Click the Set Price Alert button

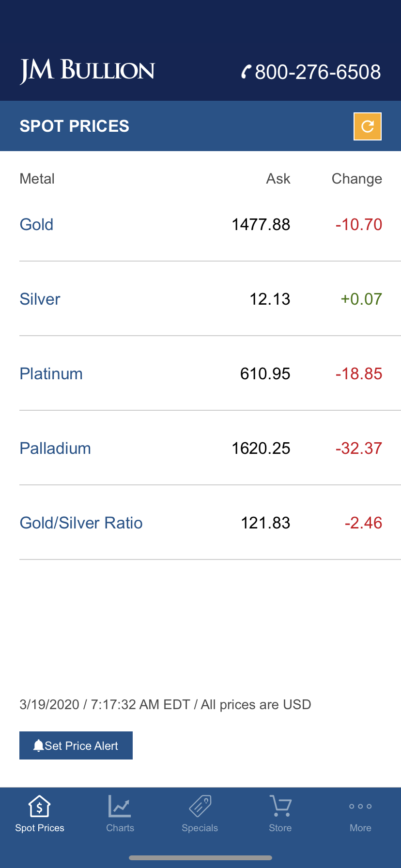coord(76,745)
